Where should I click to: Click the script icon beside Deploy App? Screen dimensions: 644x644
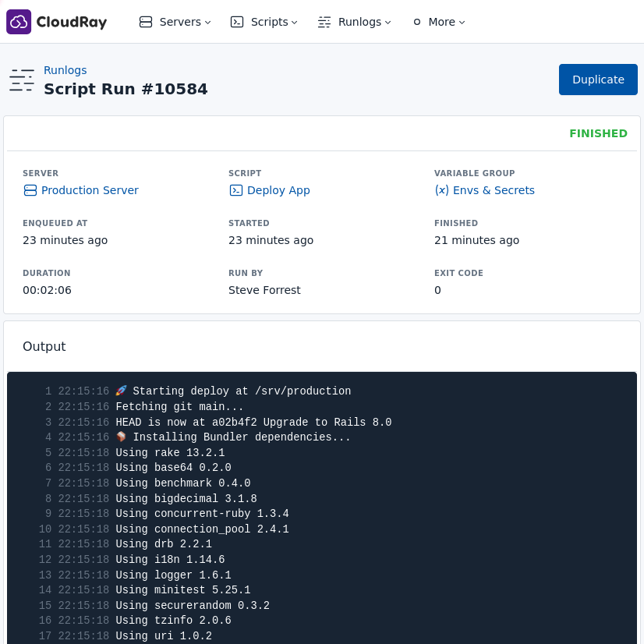click(x=235, y=190)
